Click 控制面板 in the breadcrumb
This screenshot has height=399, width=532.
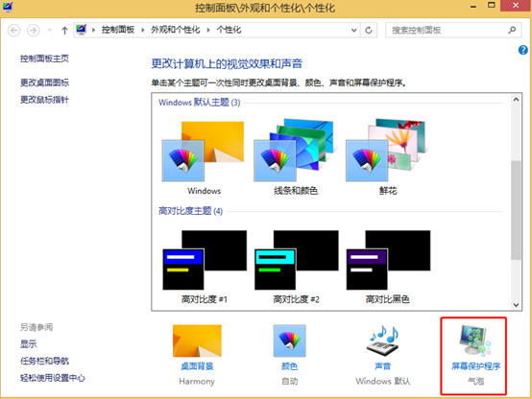pyautogui.click(x=118, y=30)
